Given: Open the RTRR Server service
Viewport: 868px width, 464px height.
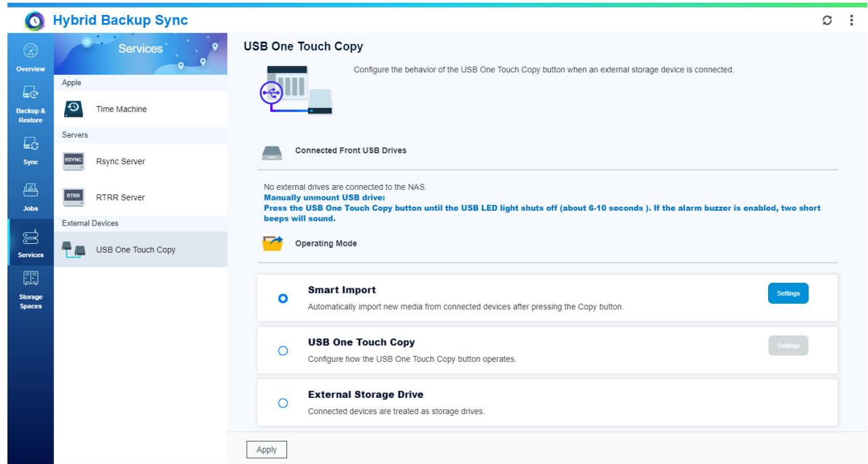Looking at the screenshot, I should [x=140, y=197].
